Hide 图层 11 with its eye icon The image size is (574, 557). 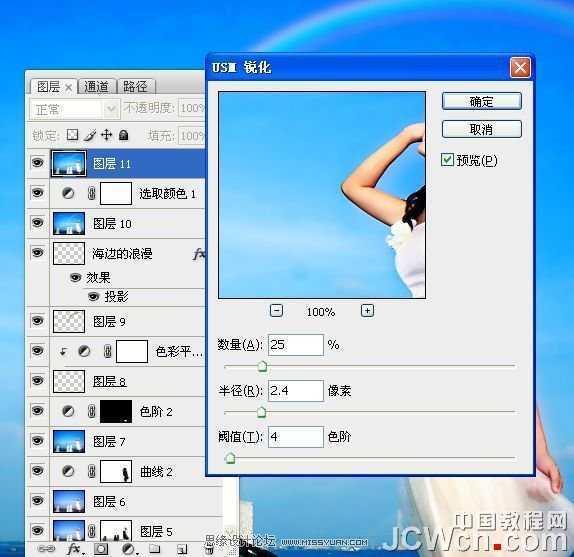click(x=37, y=162)
